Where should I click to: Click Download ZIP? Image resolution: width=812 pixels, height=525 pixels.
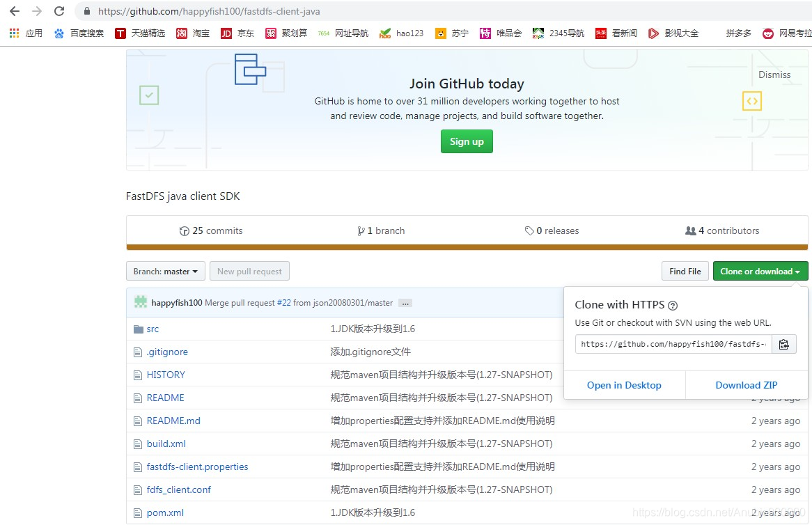pos(747,385)
